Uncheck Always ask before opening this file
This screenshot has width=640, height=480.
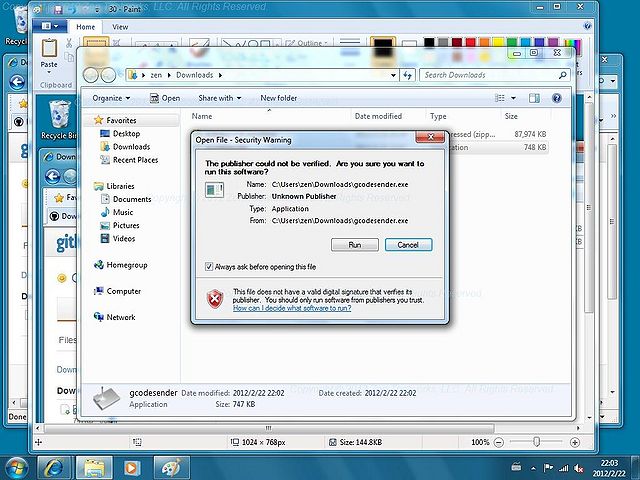[209, 267]
